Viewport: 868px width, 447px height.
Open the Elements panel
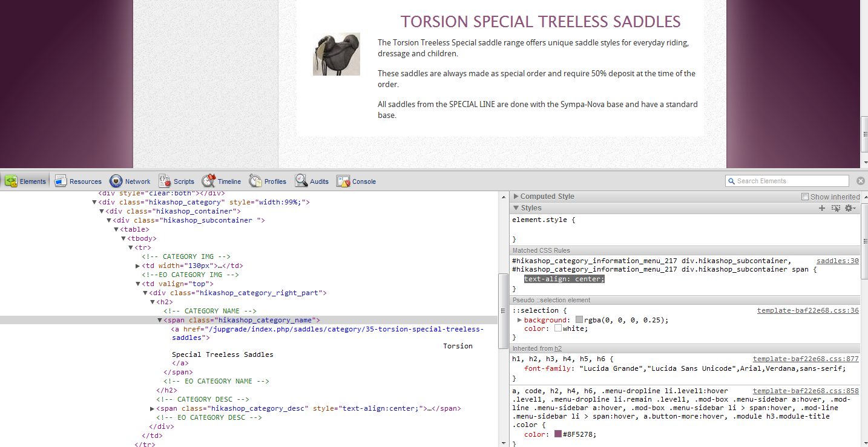click(x=25, y=181)
